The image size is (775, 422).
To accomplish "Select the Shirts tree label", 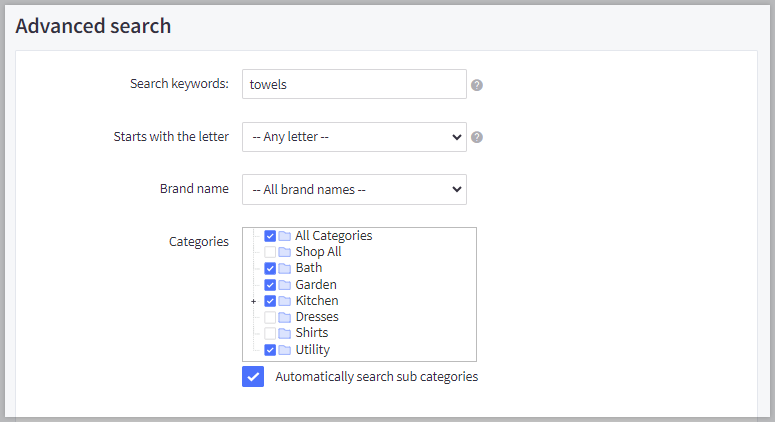I will (x=312, y=333).
